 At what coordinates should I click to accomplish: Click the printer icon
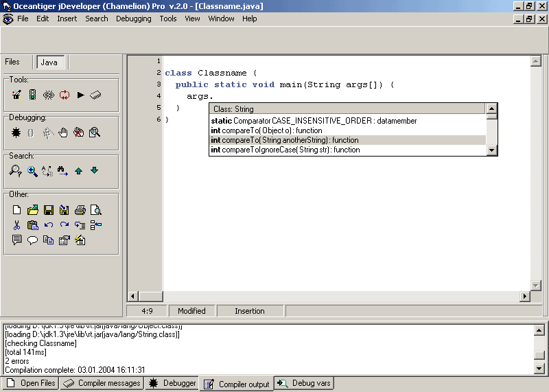pyautogui.click(x=80, y=210)
